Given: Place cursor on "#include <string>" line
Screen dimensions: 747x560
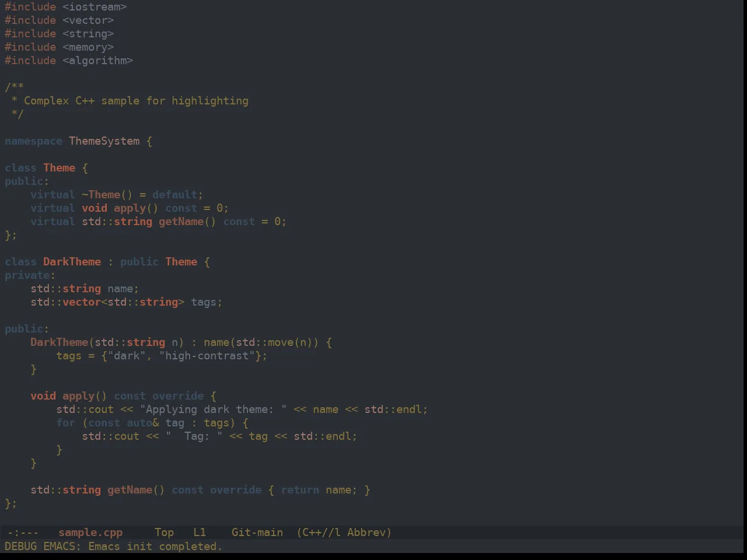Looking at the screenshot, I should pos(59,34).
